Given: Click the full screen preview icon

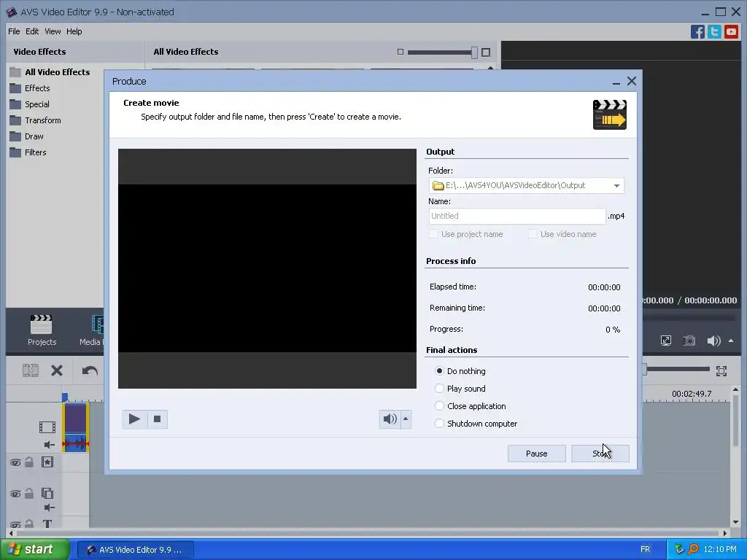Looking at the screenshot, I should tap(666, 341).
